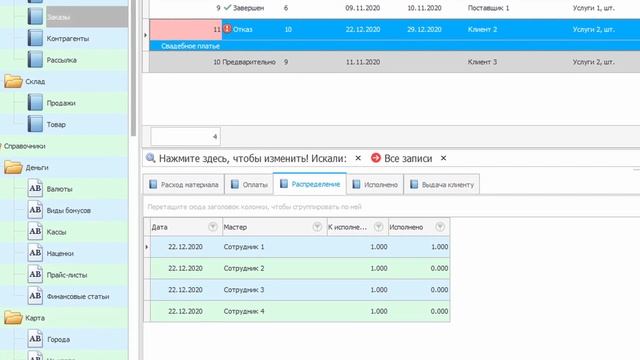Click the AB icon next to Валюты
The image size is (640, 360).
[x=35, y=189]
